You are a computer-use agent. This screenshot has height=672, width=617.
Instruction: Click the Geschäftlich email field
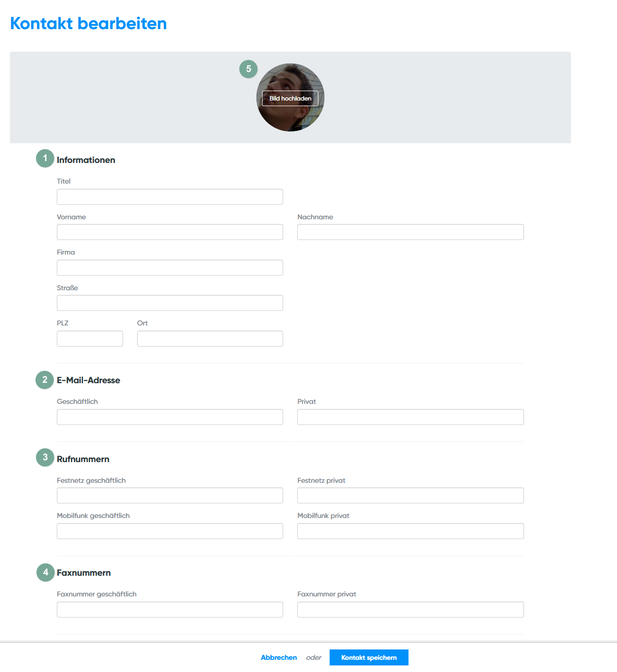(170, 417)
